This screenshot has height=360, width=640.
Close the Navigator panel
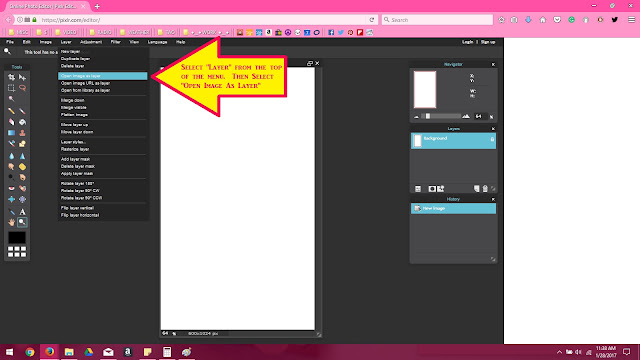(x=493, y=64)
